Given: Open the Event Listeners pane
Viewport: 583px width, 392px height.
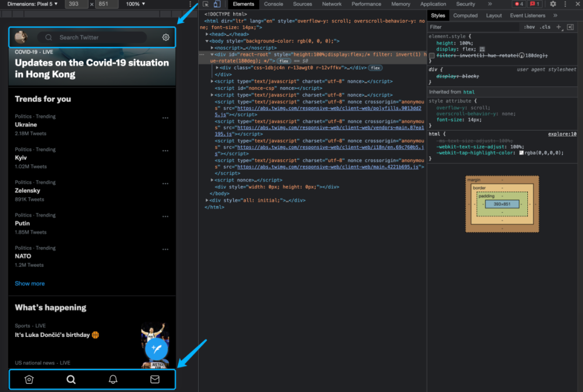Looking at the screenshot, I should click(x=527, y=16).
